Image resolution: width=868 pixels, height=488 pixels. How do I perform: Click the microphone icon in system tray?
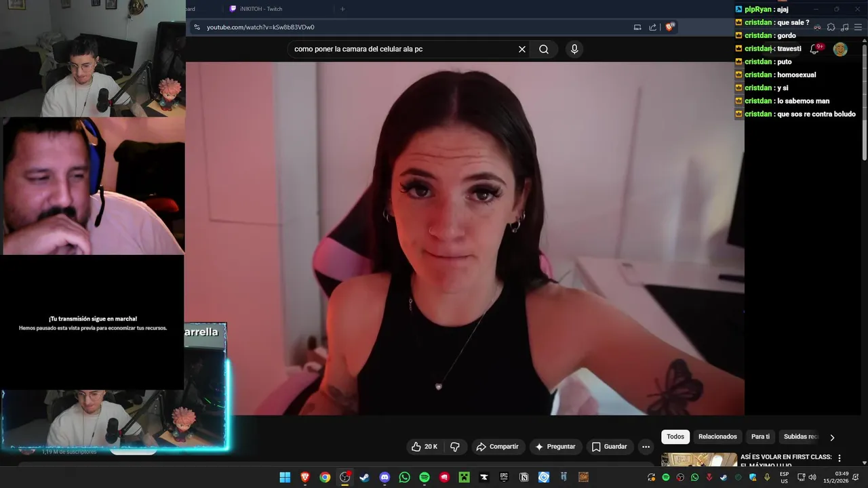(767, 477)
